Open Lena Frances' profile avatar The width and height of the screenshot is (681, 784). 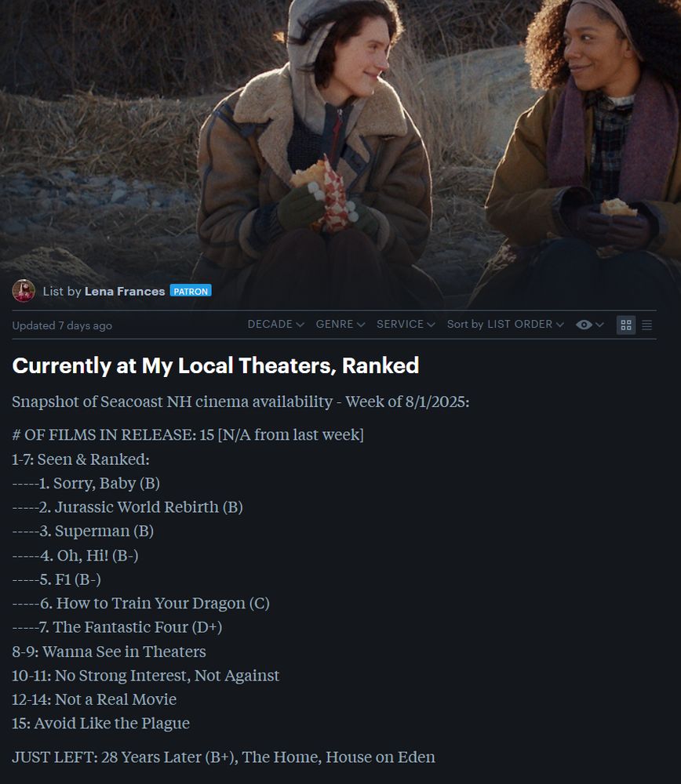coord(24,291)
